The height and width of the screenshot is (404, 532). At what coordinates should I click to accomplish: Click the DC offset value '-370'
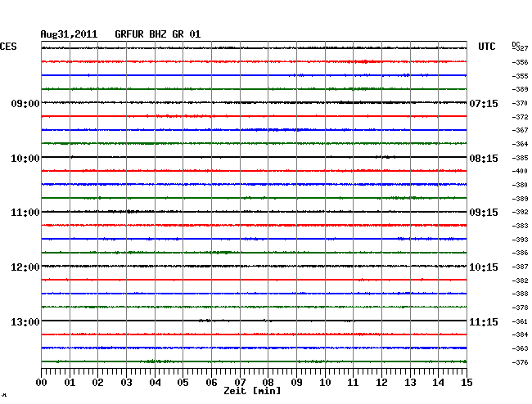pos(520,103)
